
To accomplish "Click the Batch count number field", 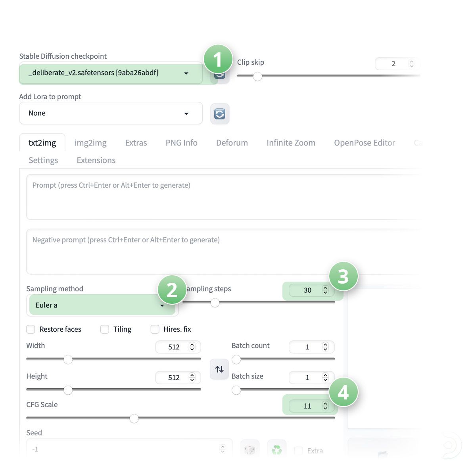I will point(311,347).
